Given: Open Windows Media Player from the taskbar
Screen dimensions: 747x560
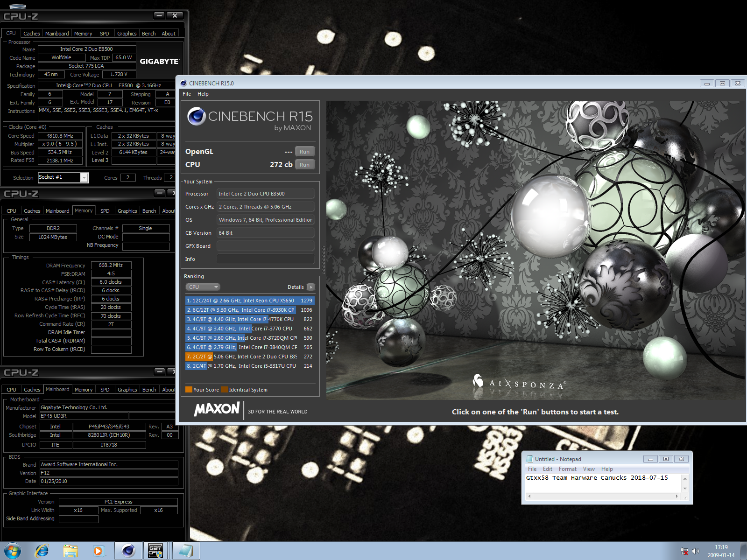Looking at the screenshot, I should [x=98, y=551].
